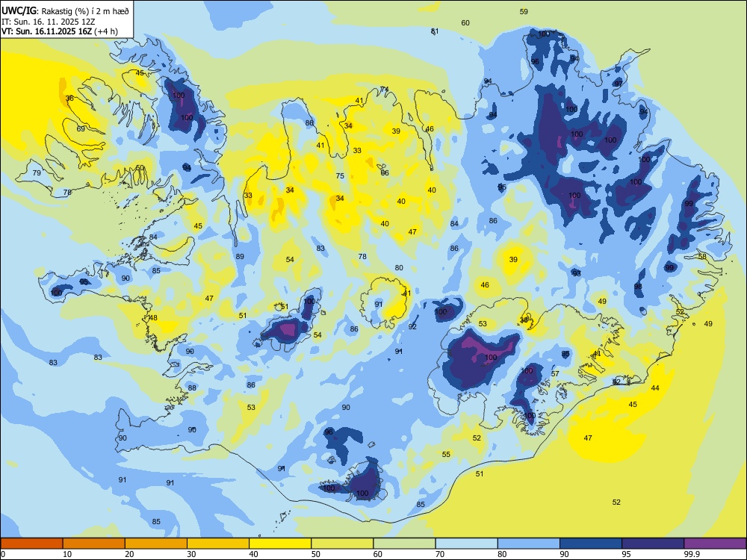747x560 pixels.
Task: Click the color bar tick label '10'
Action: [67, 554]
